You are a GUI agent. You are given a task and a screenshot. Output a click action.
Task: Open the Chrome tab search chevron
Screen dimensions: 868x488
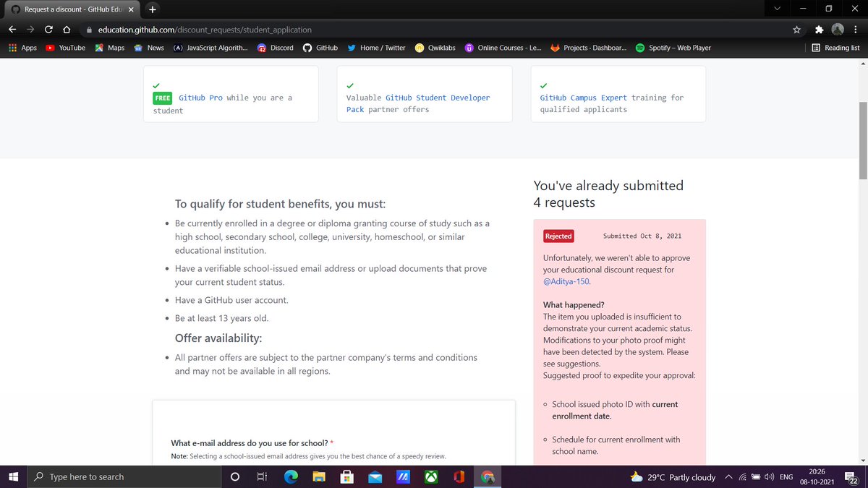pos(777,9)
